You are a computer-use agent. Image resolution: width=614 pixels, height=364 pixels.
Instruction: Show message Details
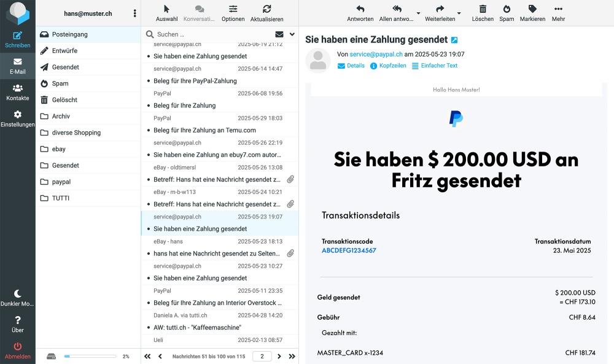point(351,66)
